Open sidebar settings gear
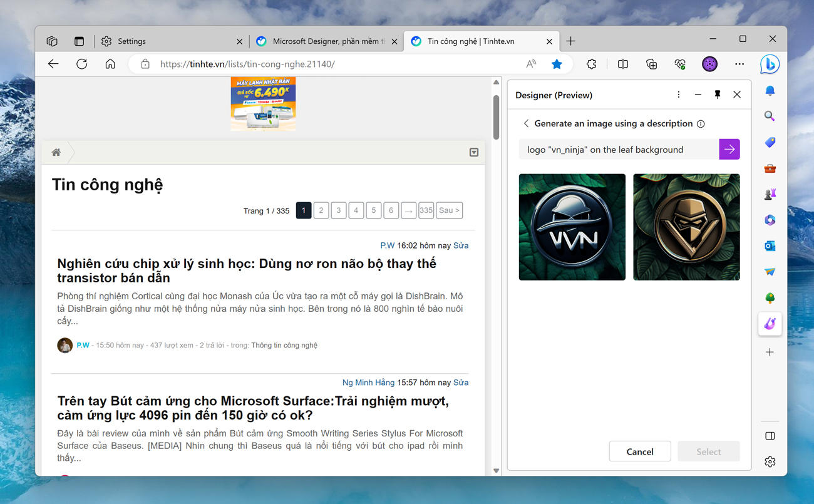This screenshot has height=504, width=814. point(770,462)
